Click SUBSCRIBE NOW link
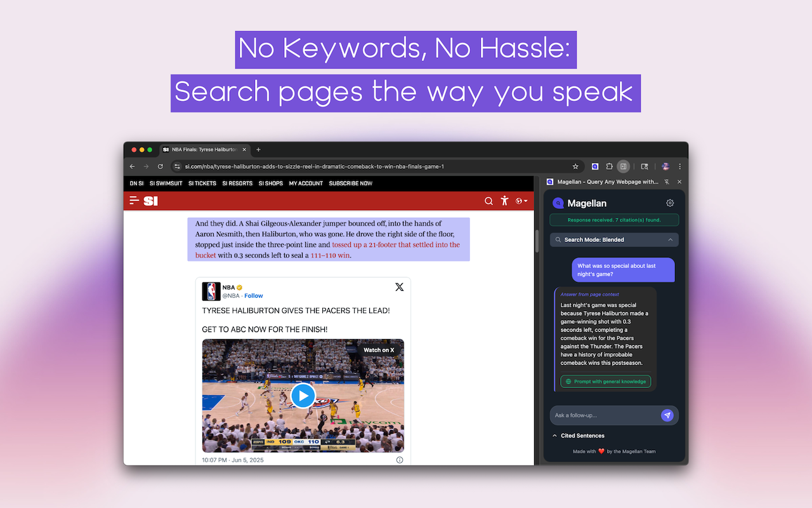Viewport: 812px width, 508px height. 351,184
